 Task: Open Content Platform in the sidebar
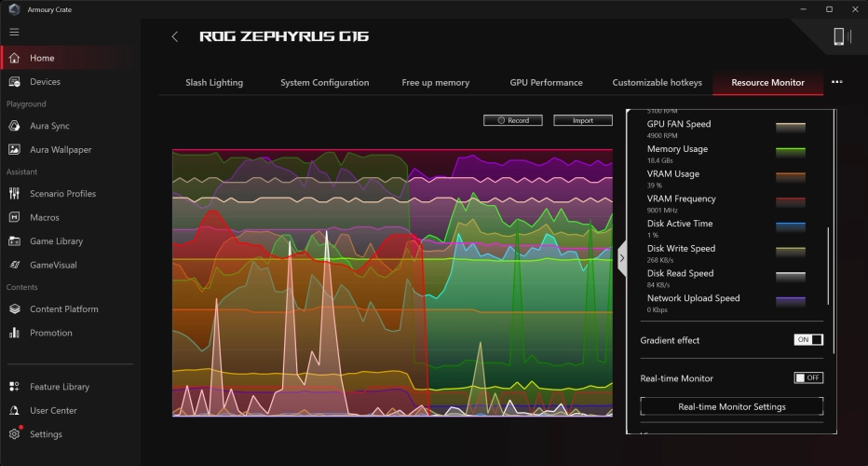point(63,308)
